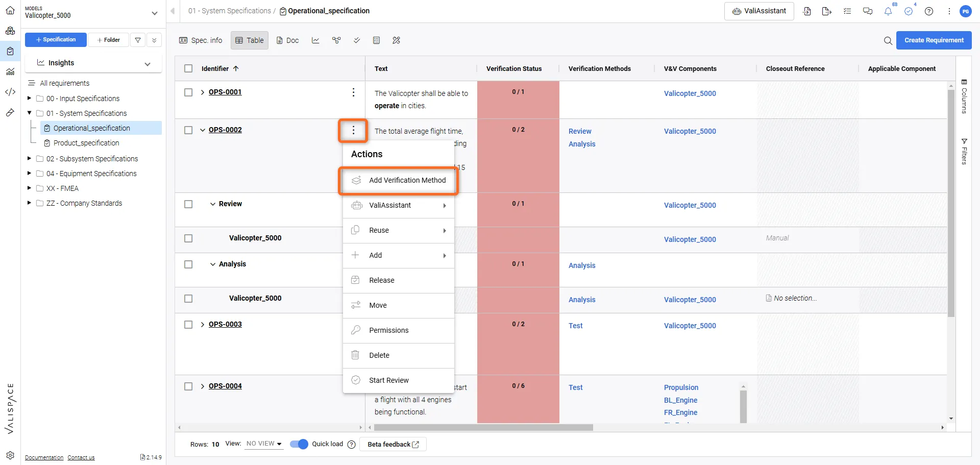Image resolution: width=980 pixels, height=465 pixels.
Task: Click the checkmark toolbar icon
Action: 357,40
